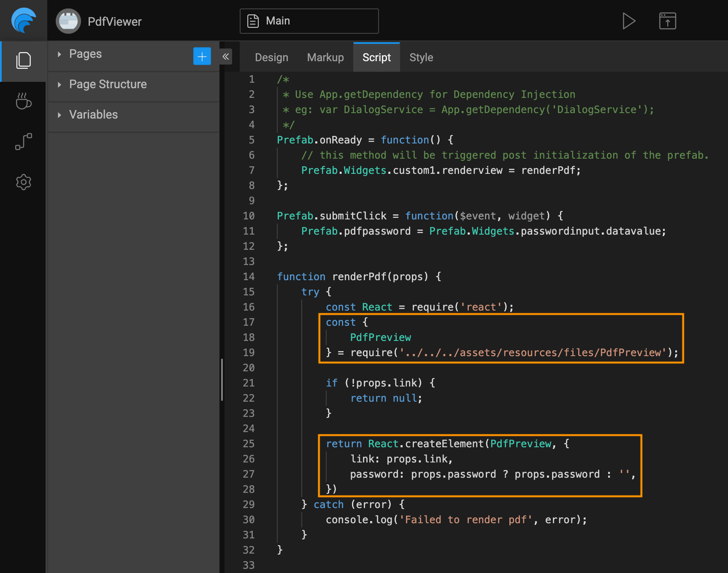Image resolution: width=728 pixels, height=573 pixels.
Task: Add a new page with plus button
Action: pos(202,56)
